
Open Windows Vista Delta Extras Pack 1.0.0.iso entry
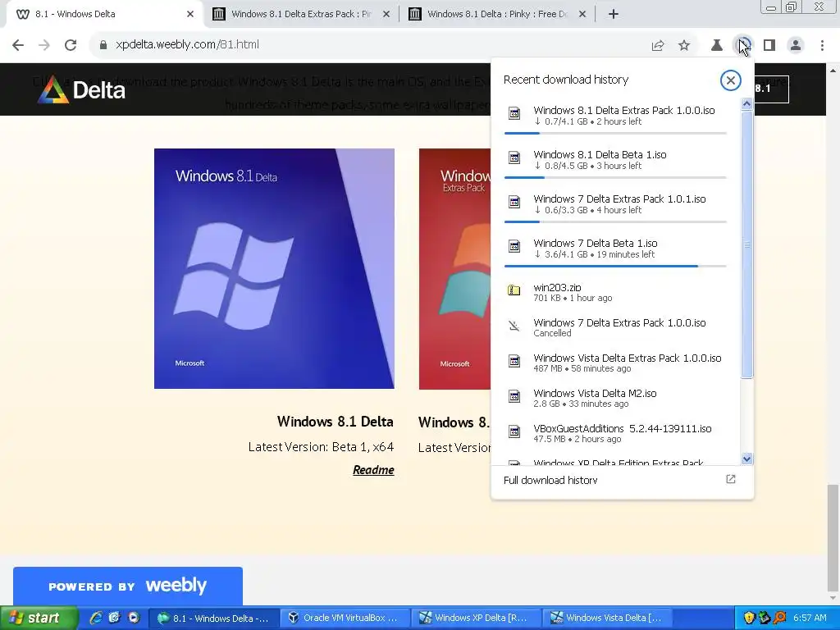click(x=615, y=363)
